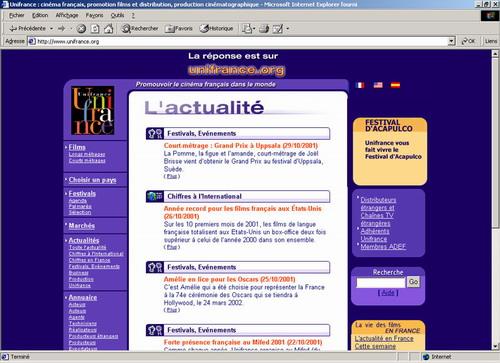Screen dimensions: 500x363
Task: Switch site language with the Spanish flag
Action: [395, 85]
